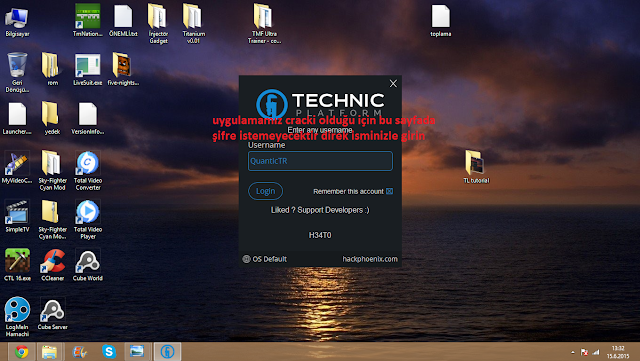Click Liked ? Support Developers link
Image resolution: width=640 pixels, height=361 pixels.
[320, 210]
